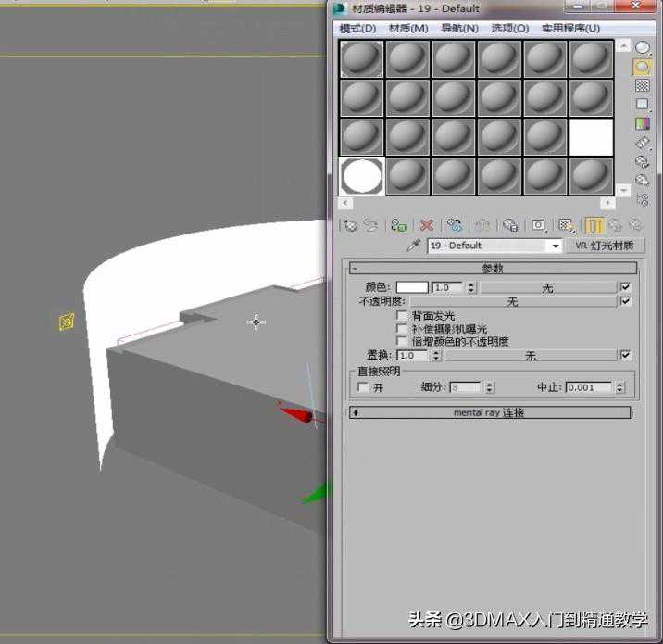This screenshot has height=644, width=663.
Task: Enable the 补偿摄影机曝光 checkbox
Action: click(402, 329)
